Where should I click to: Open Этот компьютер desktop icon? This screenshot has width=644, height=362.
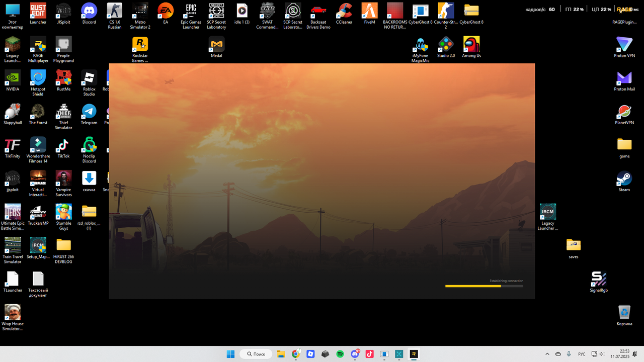pyautogui.click(x=13, y=16)
